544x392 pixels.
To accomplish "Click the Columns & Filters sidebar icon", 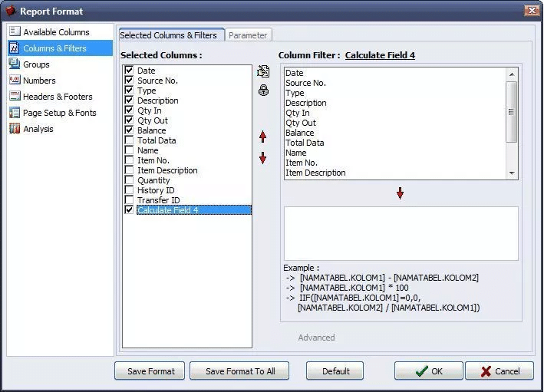I will 15,48.
